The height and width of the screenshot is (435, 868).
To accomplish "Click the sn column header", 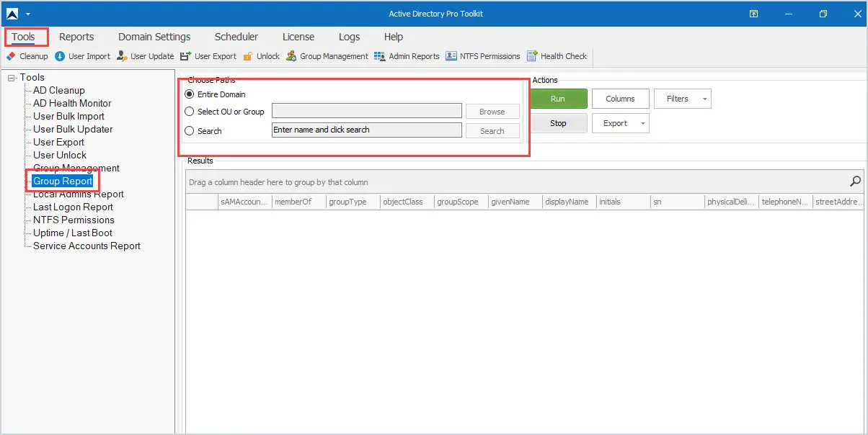I will click(678, 202).
